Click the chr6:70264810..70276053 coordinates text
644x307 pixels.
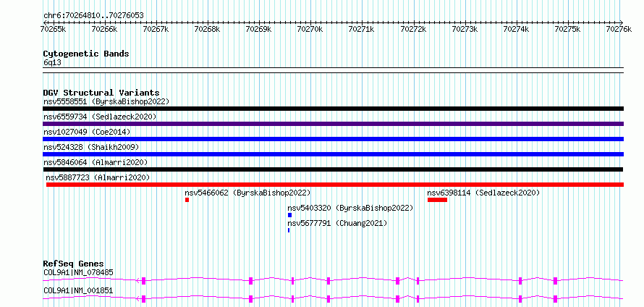click(93, 16)
